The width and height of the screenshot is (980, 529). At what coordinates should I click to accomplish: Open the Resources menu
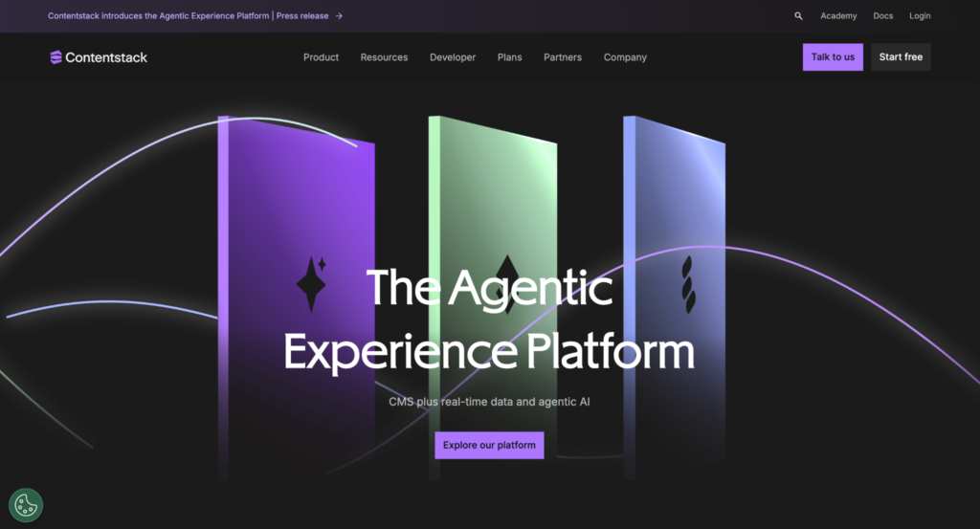point(384,57)
